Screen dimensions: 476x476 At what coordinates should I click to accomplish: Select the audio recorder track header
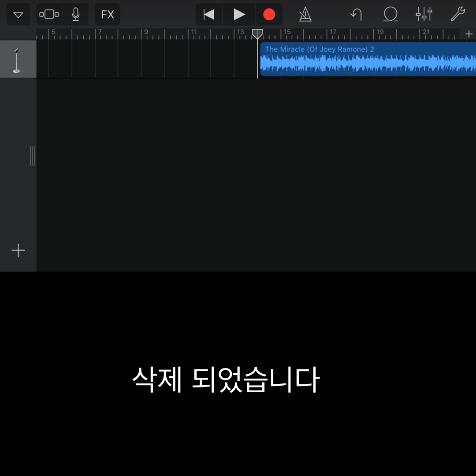pyautogui.click(x=18, y=59)
